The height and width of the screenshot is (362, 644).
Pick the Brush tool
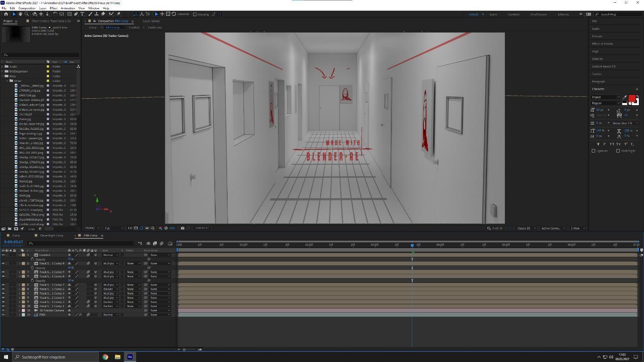(x=90, y=14)
